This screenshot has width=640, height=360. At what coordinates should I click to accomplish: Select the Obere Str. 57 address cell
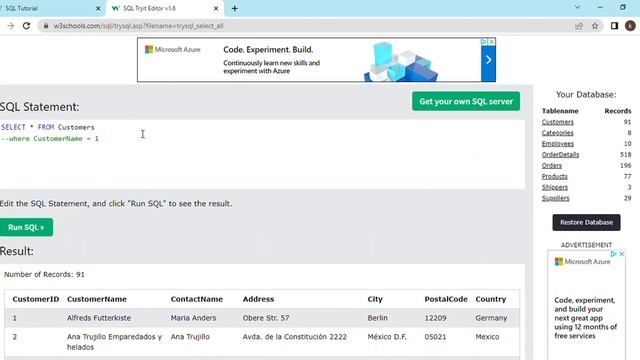click(x=266, y=318)
